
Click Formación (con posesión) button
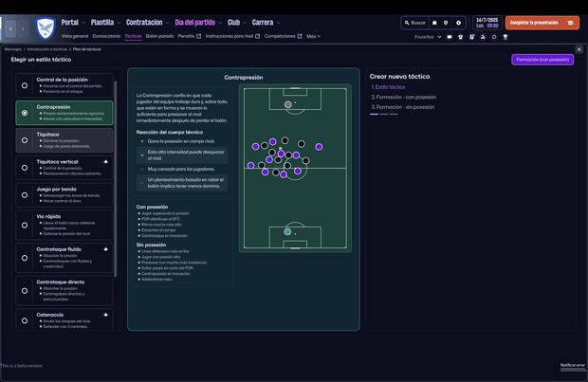(x=542, y=60)
